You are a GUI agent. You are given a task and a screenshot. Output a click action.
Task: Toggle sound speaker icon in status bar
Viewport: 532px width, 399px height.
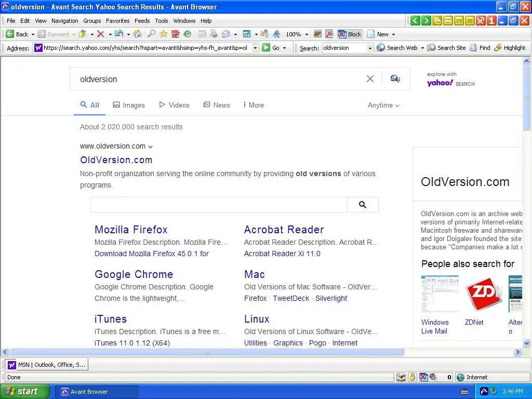433,377
